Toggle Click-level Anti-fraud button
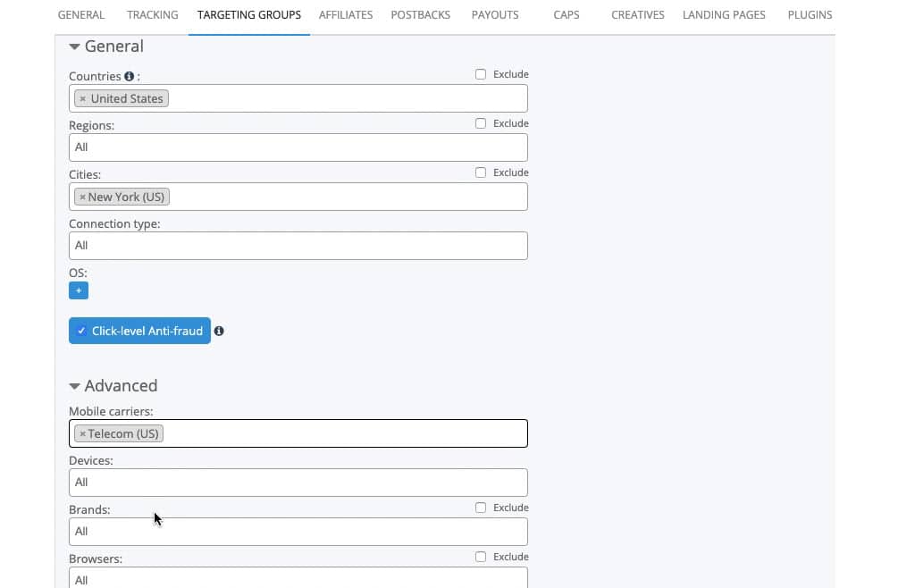Image resolution: width=915 pixels, height=588 pixels. click(139, 331)
